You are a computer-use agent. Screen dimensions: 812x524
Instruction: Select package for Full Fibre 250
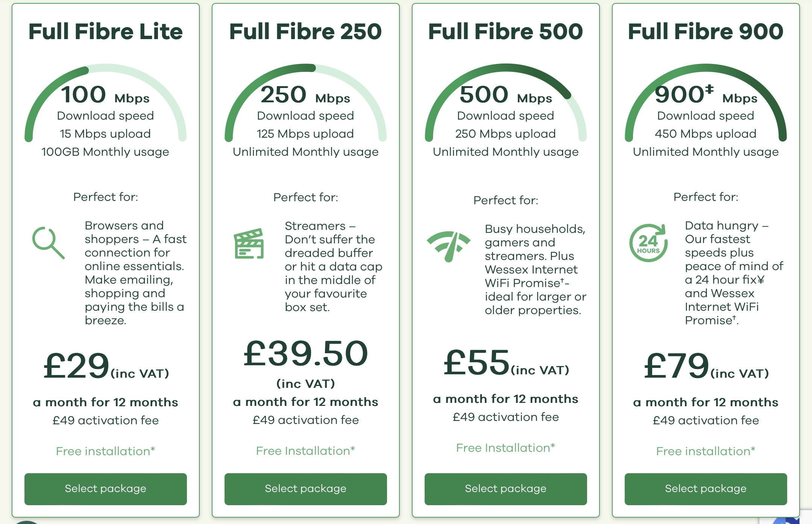tap(306, 489)
